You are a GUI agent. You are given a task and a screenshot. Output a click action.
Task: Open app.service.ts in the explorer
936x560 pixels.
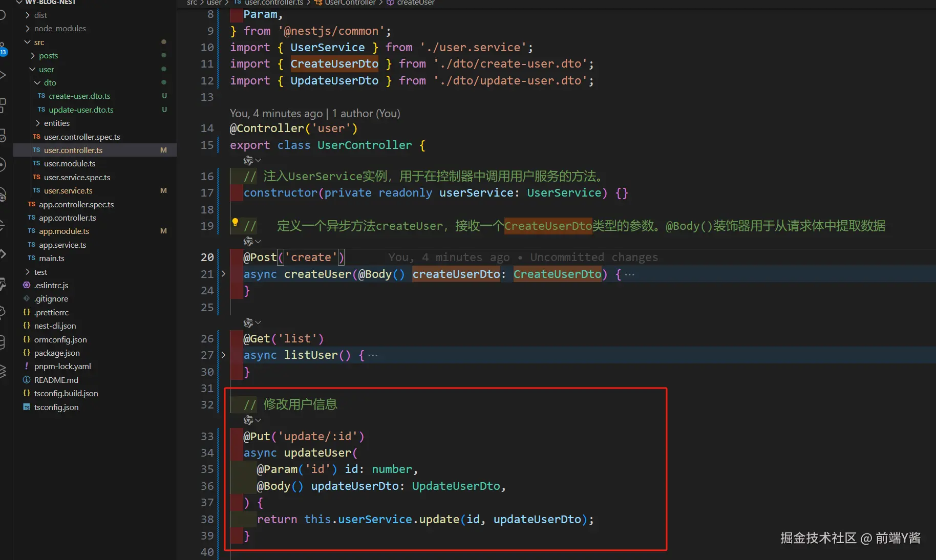(62, 245)
